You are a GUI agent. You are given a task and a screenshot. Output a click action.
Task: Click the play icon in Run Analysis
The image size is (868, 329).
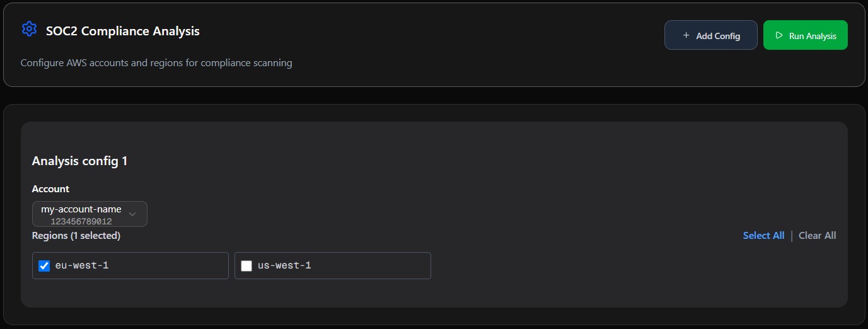click(779, 36)
